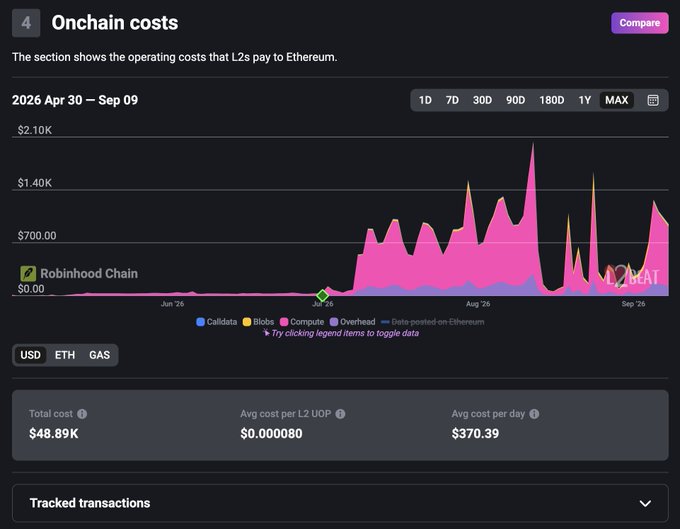The image size is (680, 529).
Task: Click the Jun '26 axis label
Action: 172,304
